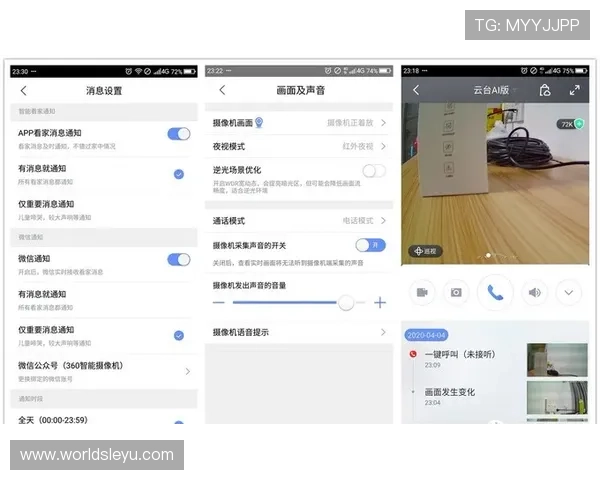This screenshot has width=600, height=480.
Task: Open 摄像机语音提示 settings
Action: (299, 332)
